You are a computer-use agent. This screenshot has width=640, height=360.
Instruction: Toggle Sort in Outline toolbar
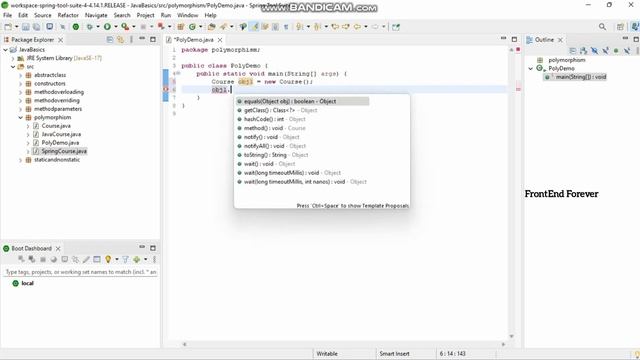coord(584,51)
